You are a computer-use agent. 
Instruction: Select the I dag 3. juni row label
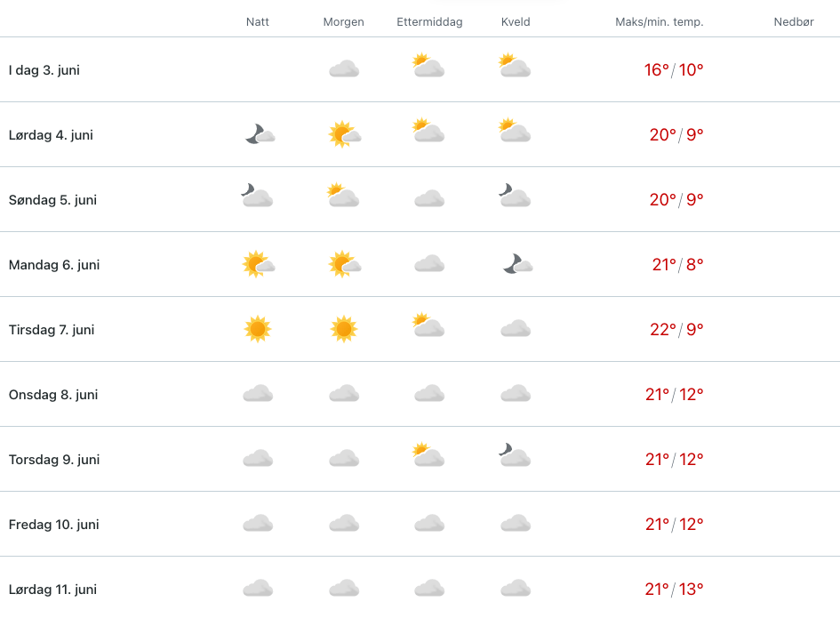44,70
